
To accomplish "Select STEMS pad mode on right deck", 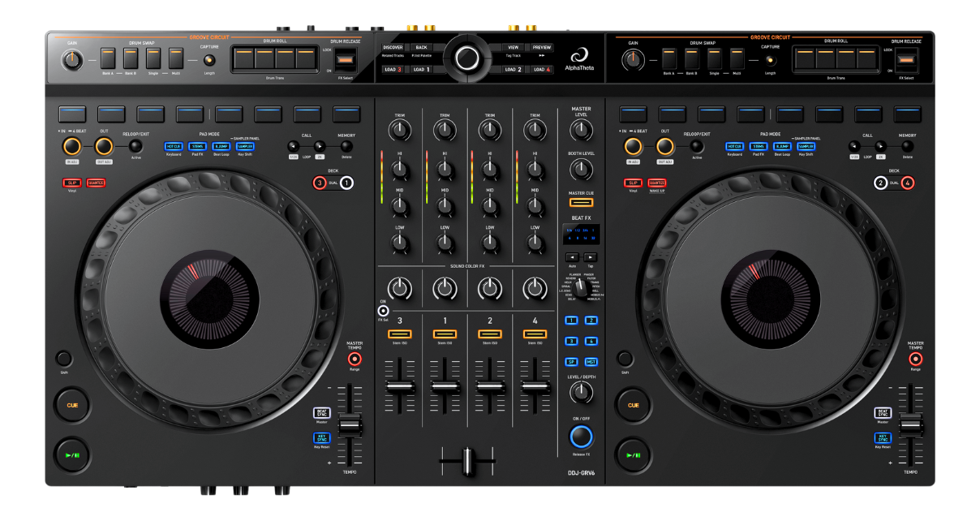I will click(x=759, y=146).
